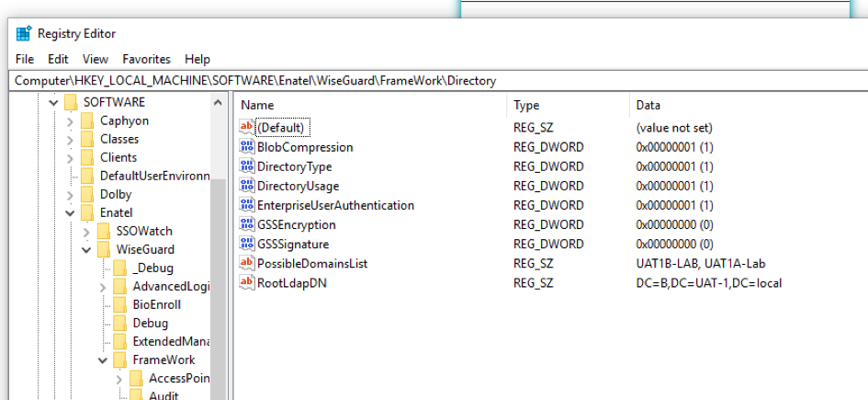The width and height of the screenshot is (868, 400).
Task: Collapse the WiseGuard key
Action: [86, 250]
